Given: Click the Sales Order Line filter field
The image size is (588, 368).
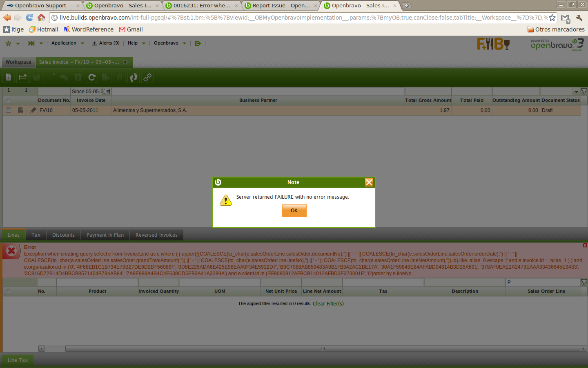Looking at the screenshot, I should point(543,283).
